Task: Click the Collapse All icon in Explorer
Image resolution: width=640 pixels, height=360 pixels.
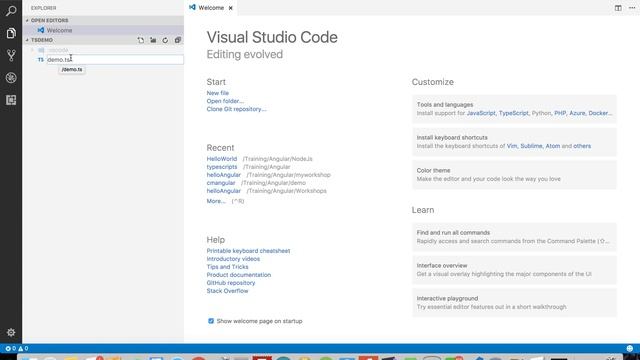Action: pos(178,40)
